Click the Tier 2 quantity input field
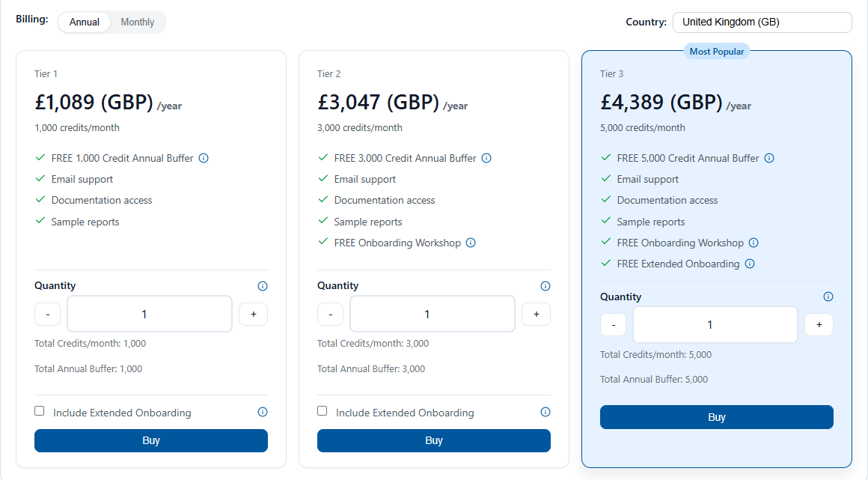 click(x=433, y=314)
